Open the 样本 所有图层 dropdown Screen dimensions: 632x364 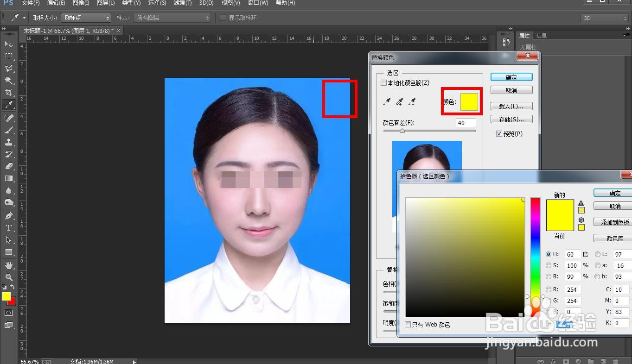pos(172,18)
